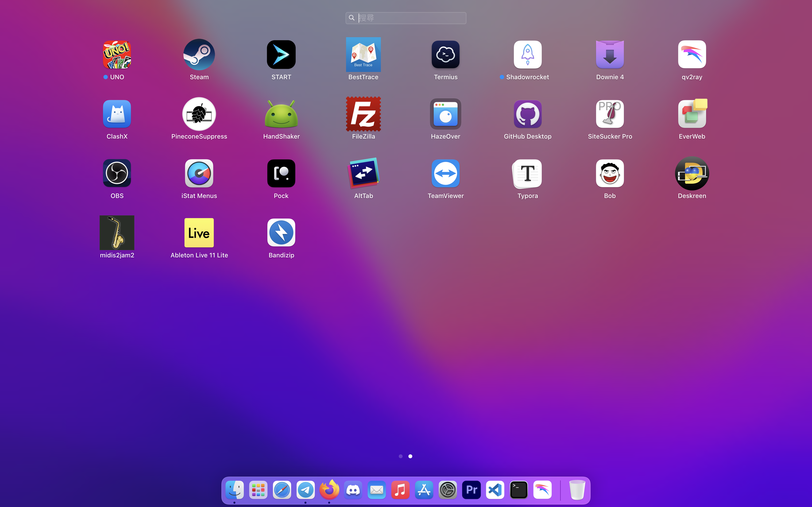Image resolution: width=812 pixels, height=507 pixels.
Task: Open Finder in the Dock
Action: pyautogui.click(x=235, y=490)
